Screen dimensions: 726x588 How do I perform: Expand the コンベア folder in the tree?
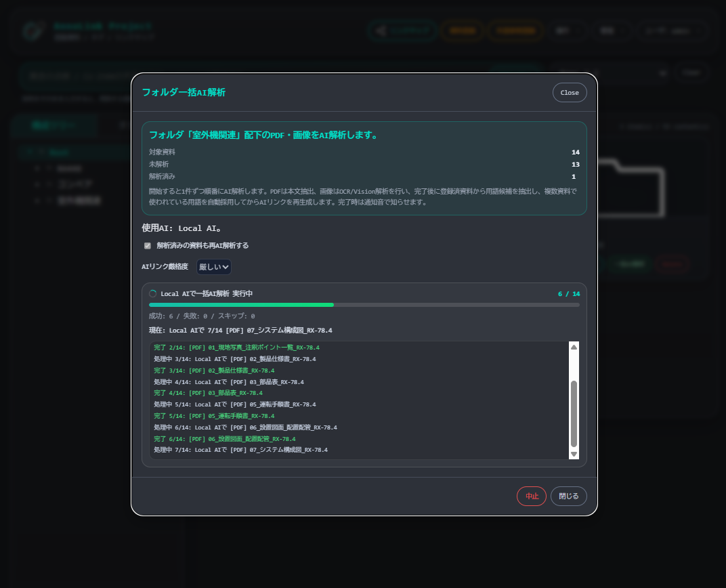[x=37, y=184]
